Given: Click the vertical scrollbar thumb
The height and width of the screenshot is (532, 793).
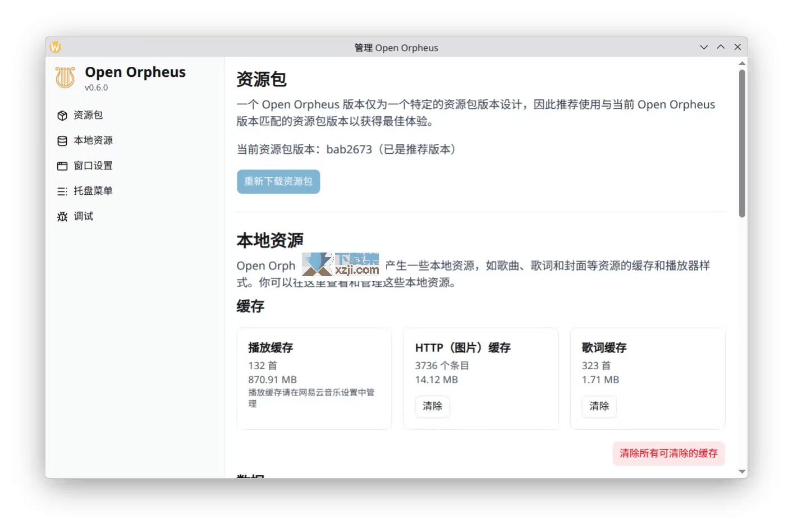Looking at the screenshot, I should click(x=742, y=143).
